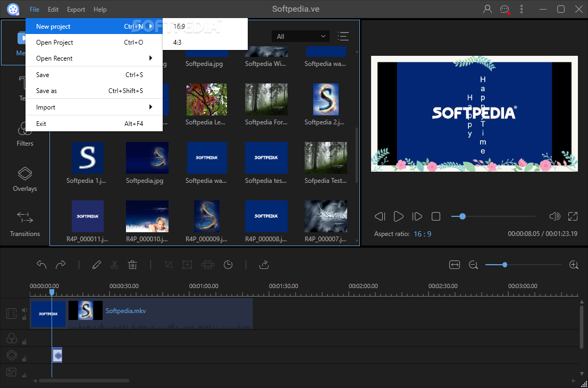Select the overlay clip on the overlay track
588x388 pixels.
[57, 355]
